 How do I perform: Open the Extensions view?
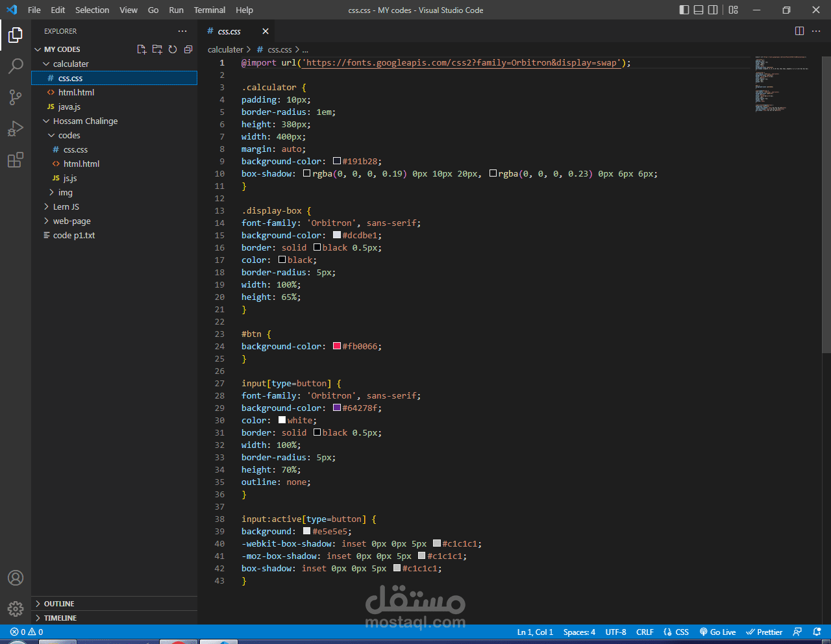click(16, 160)
